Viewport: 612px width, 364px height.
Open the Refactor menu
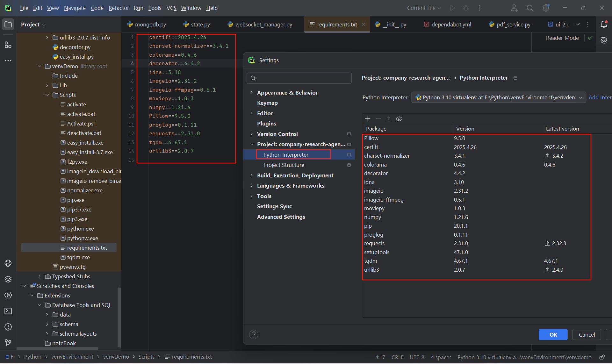tap(119, 8)
